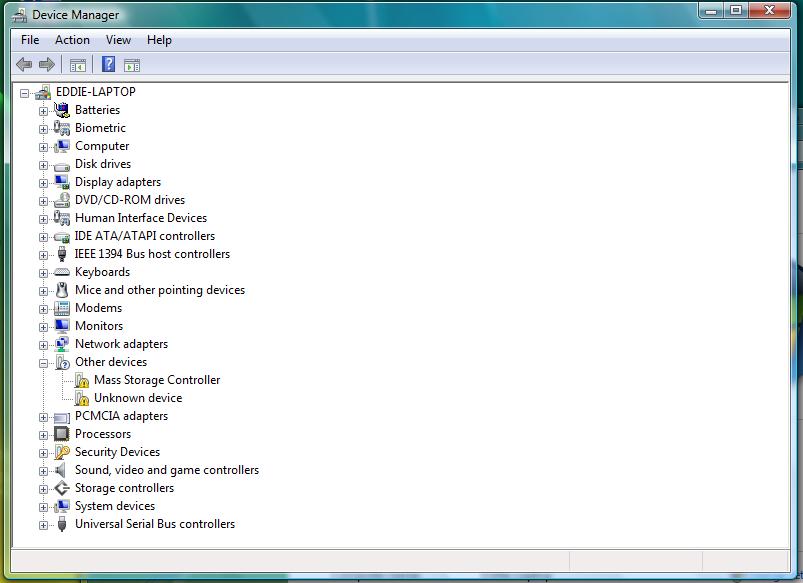Select the Unknown device entry
The image size is (803, 583).
[138, 398]
